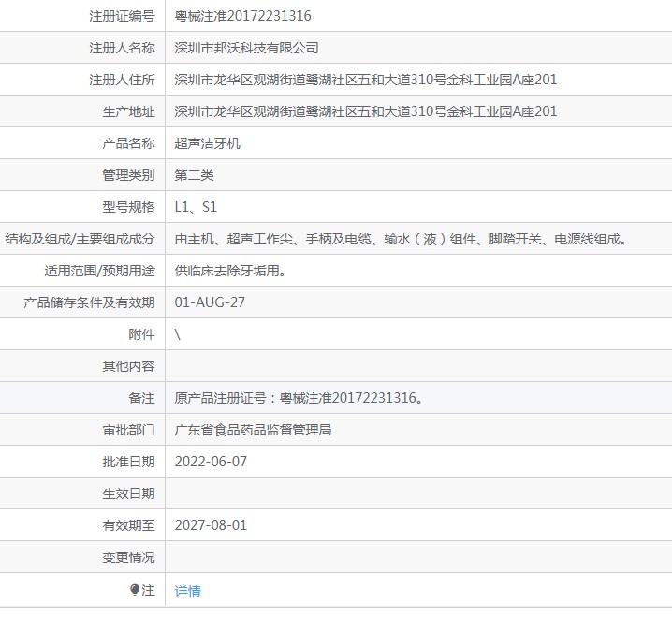Select the product name 超声洁牙机
This screenshot has width=672, height=619.
point(208,143)
